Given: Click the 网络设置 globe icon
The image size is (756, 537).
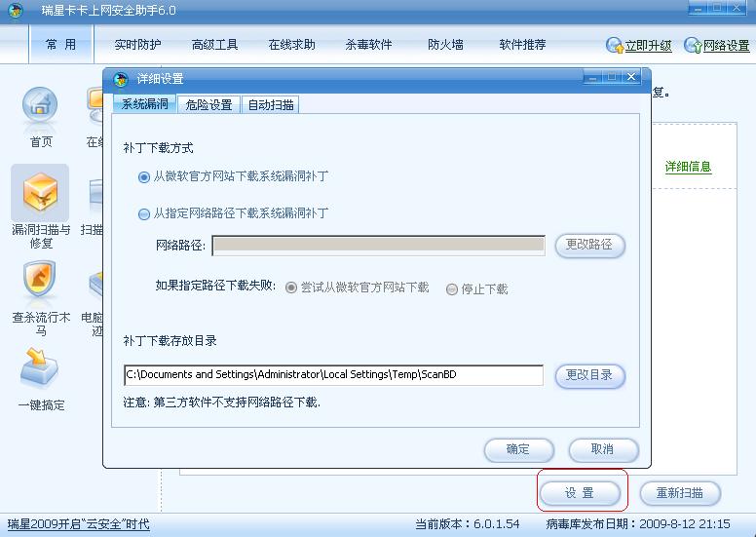Looking at the screenshot, I should click(693, 46).
